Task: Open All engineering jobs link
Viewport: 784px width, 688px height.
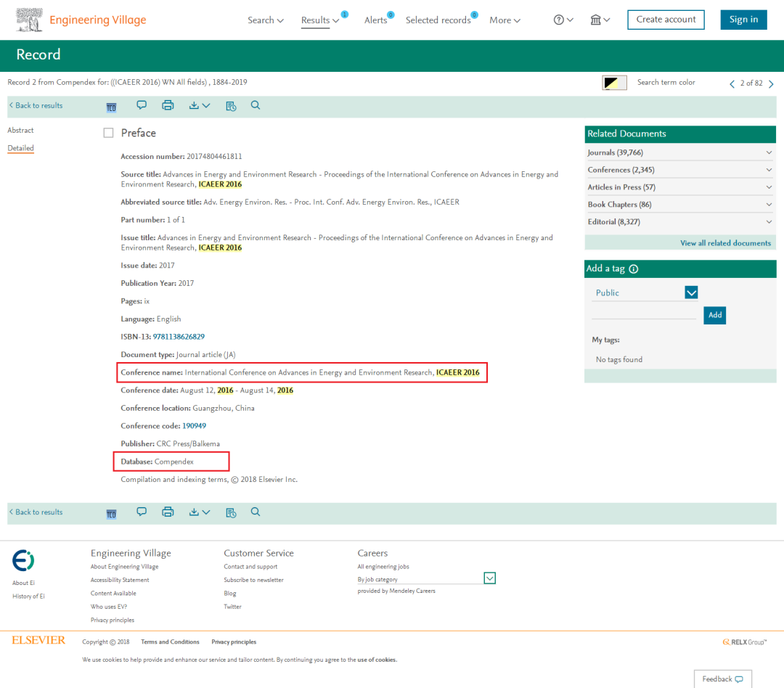Action: tap(383, 567)
